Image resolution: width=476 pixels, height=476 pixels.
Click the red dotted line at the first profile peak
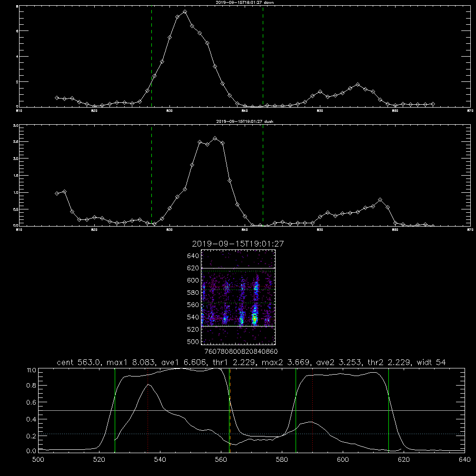click(148, 410)
